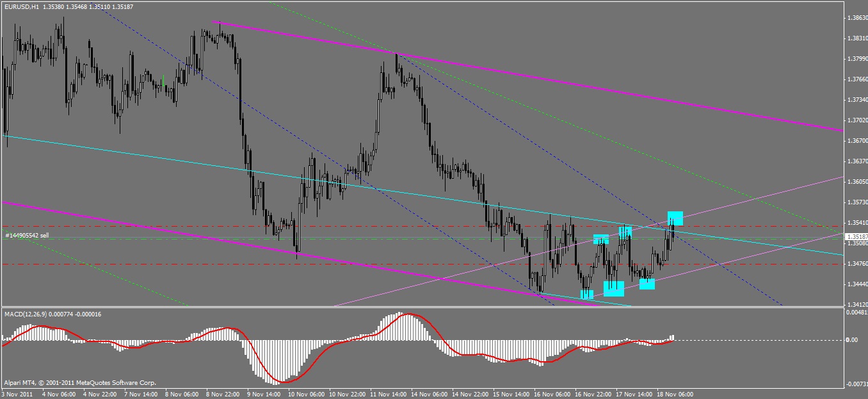868x399 pixels.
Task: Select the lowest cyan square marker on chart
Action: tap(587, 295)
